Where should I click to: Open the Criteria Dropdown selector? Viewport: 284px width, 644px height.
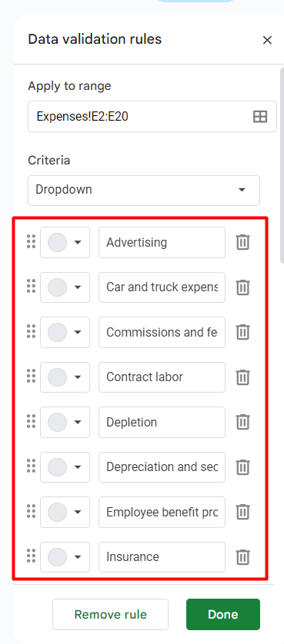pos(144,190)
